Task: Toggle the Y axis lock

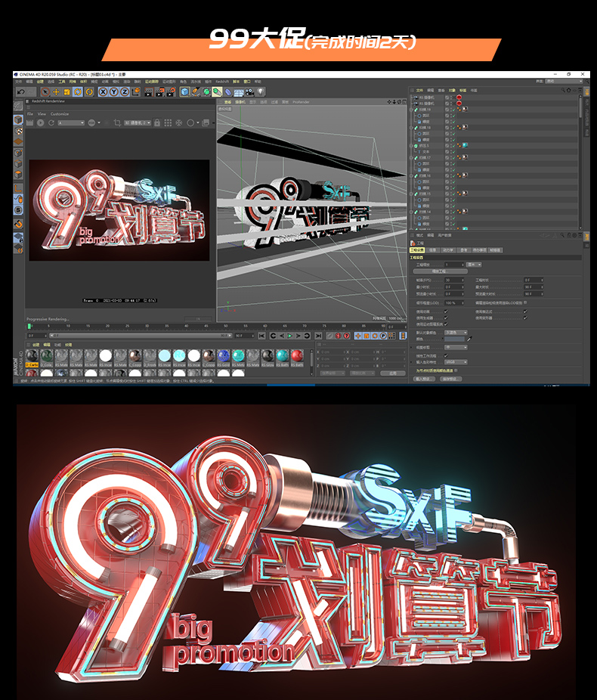Action: (114, 92)
